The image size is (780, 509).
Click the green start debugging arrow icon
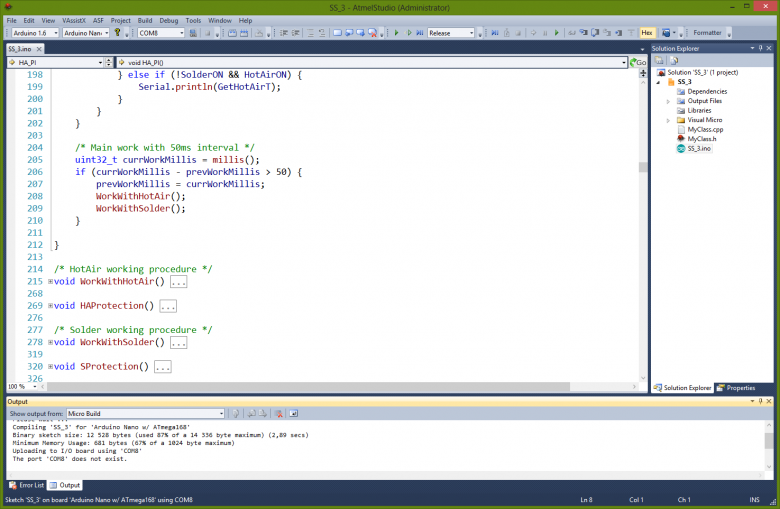tap(396, 33)
